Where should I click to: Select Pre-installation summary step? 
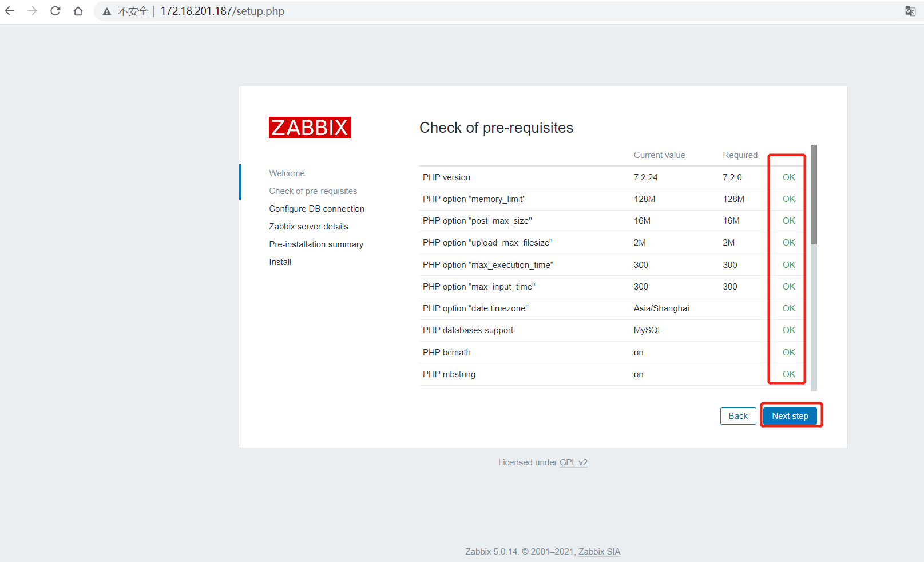(x=316, y=244)
